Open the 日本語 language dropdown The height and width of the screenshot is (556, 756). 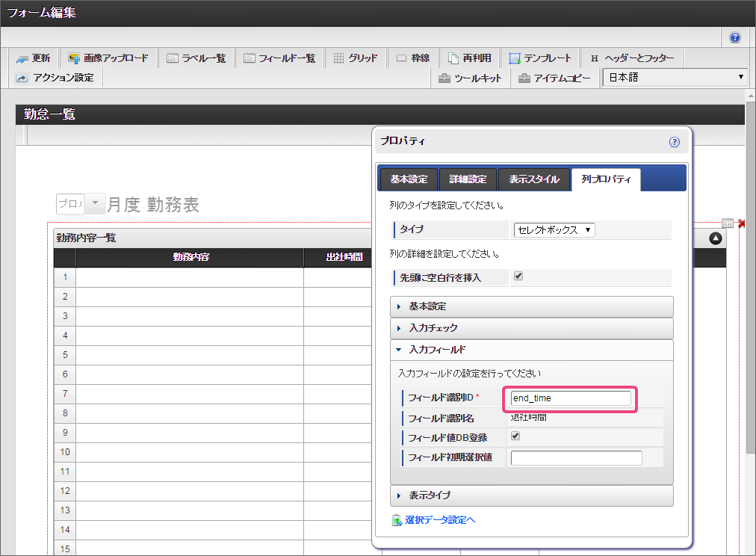675,77
